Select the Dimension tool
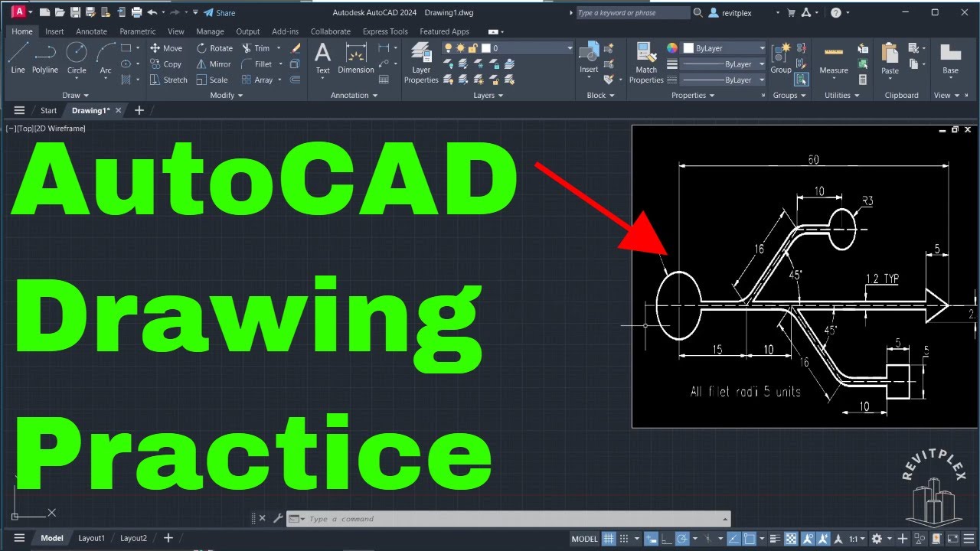The height and width of the screenshot is (551, 980). (356, 58)
